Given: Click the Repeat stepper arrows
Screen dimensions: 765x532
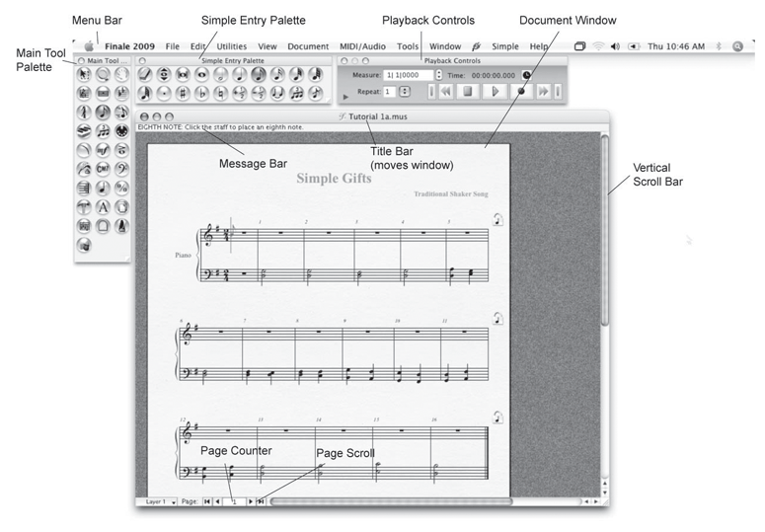Looking at the screenshot, I should [405, 92].
